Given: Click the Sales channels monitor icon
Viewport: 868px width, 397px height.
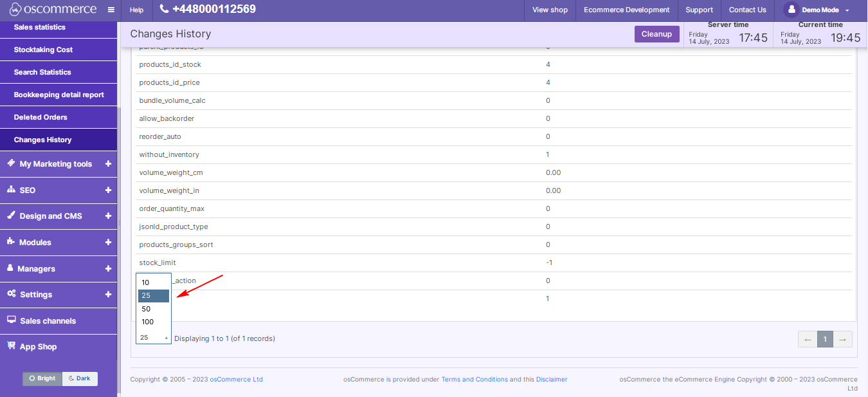Looking at the screenshot, I should point(12,320).
